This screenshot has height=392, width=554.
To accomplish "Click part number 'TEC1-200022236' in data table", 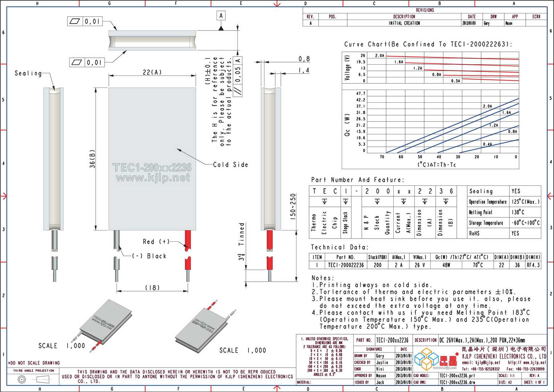I will pyautogui.click(x=346, y=265).
